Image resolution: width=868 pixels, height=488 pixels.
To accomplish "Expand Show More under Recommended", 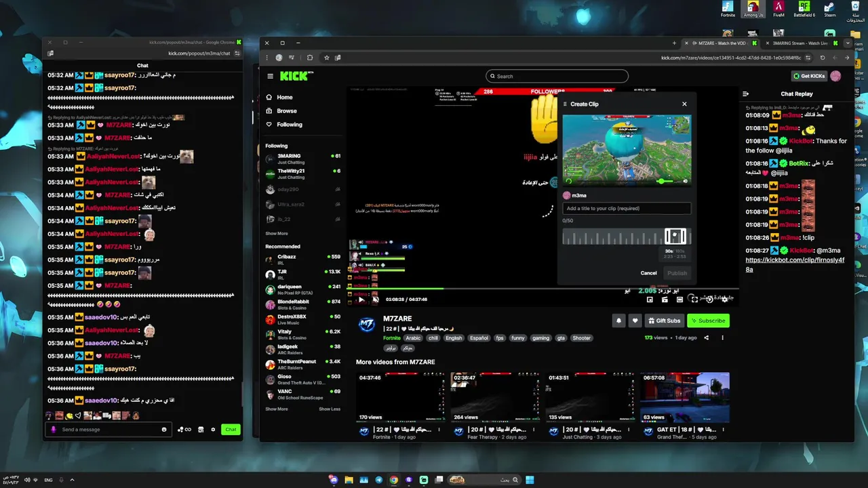I will 277,409.
